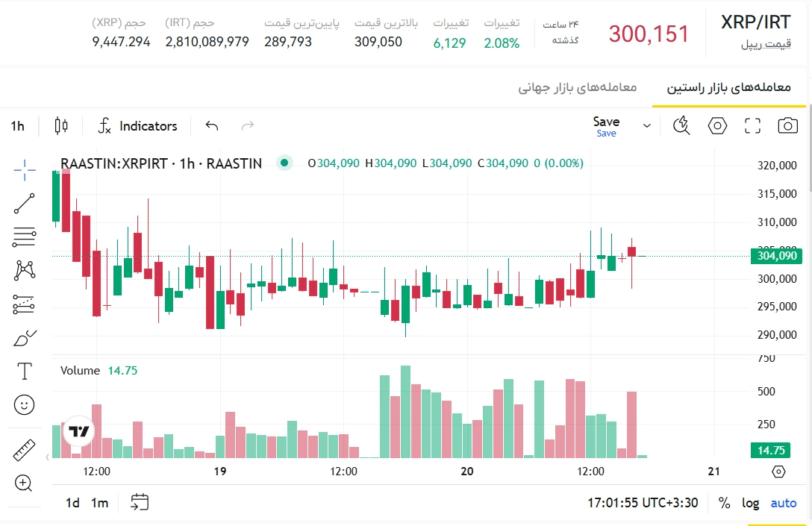Open the time axis settings gear
The height and width of the screenshot is (526, 812).
[x=778, y=472]
